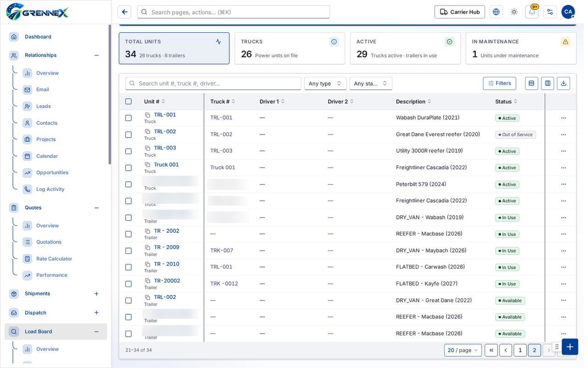Open the Filters button

pos(499,83)
